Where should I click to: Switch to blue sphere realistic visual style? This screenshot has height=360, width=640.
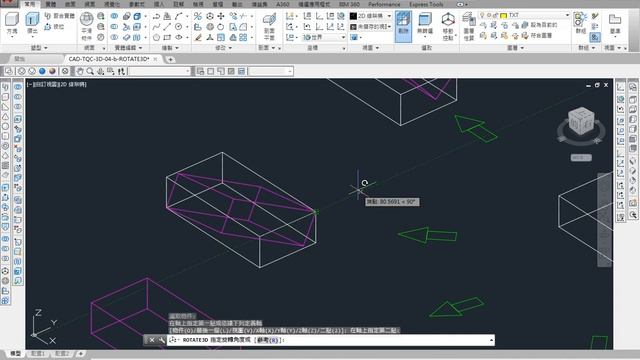pyautogui.click(x=42, y=71)
